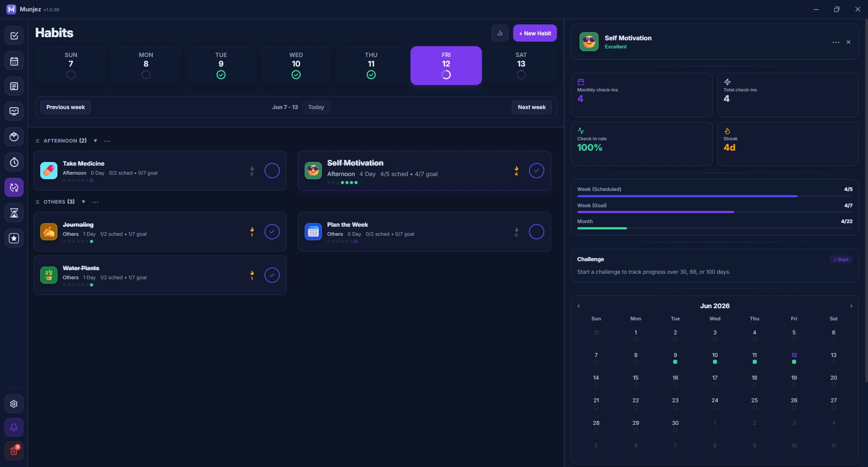Collapse the Others group arrow
The image size is (868, 467).
[x=83, y=202]
